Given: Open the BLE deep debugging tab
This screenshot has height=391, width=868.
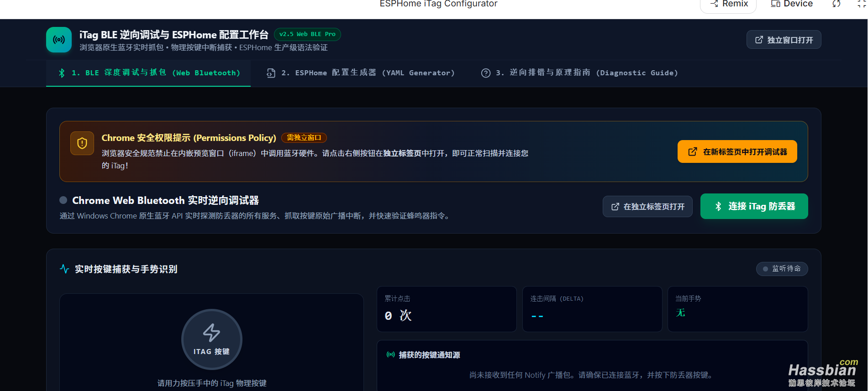Looking at the screenshot, I should [148, 73].
